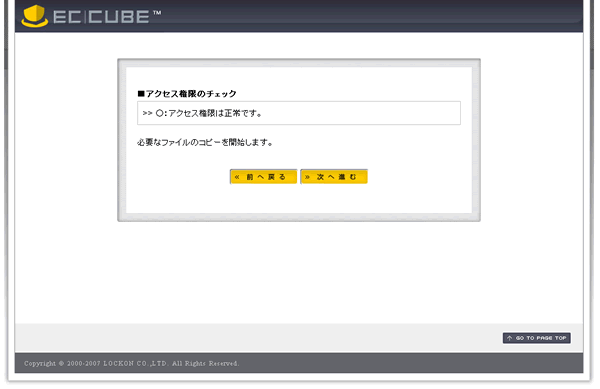Proceed with the 次へ進む button

(334, 177)
